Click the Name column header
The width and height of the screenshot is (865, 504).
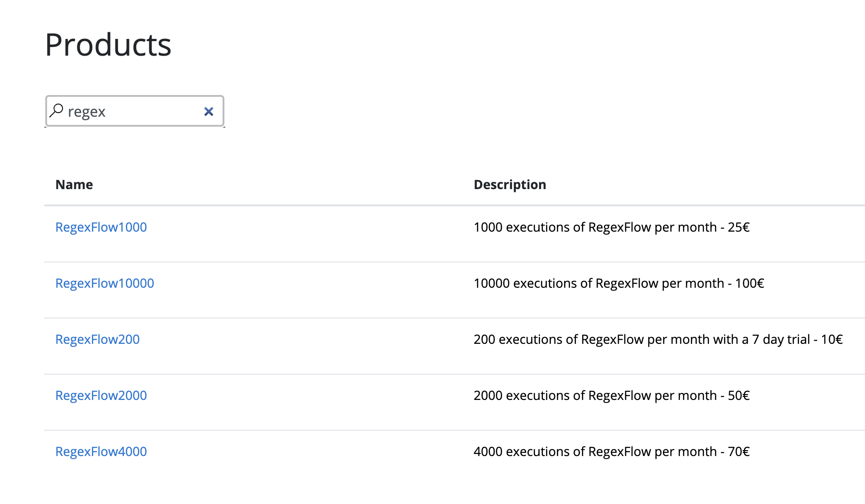[74, 185]
